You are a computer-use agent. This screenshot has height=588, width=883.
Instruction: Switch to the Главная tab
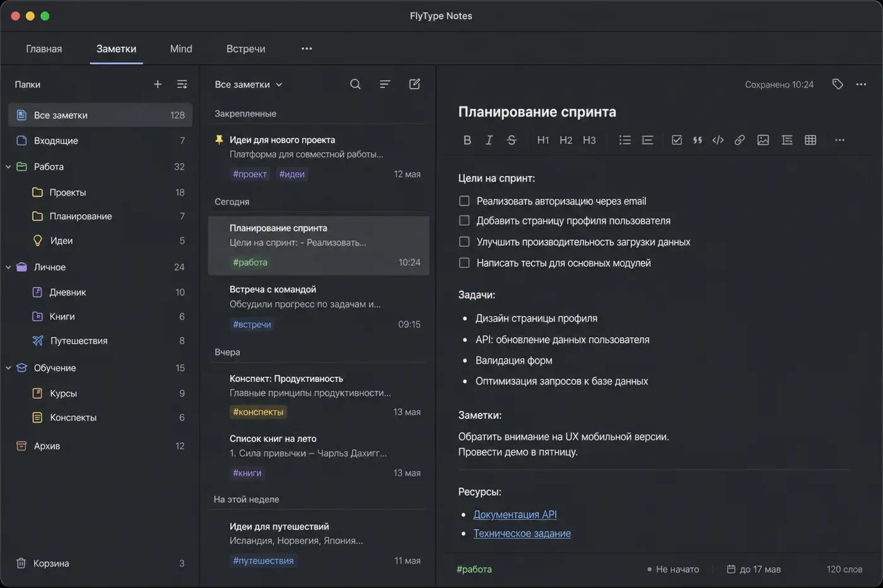[44, 49]
